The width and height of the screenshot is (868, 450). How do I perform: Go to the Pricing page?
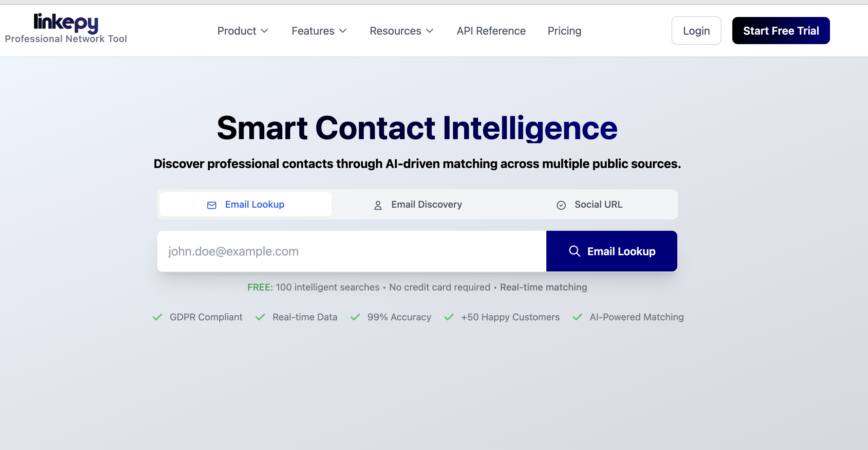564,31
